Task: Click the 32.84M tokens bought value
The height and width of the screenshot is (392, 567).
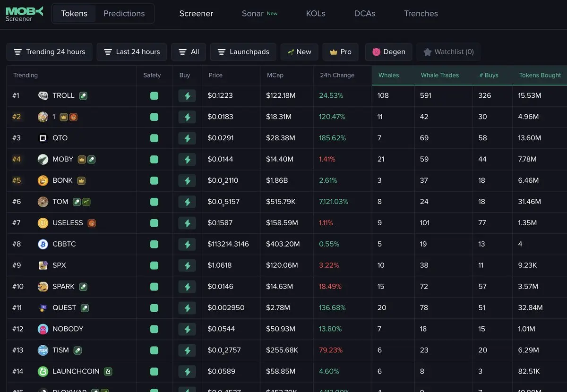Action: click(x=530, y=308)
